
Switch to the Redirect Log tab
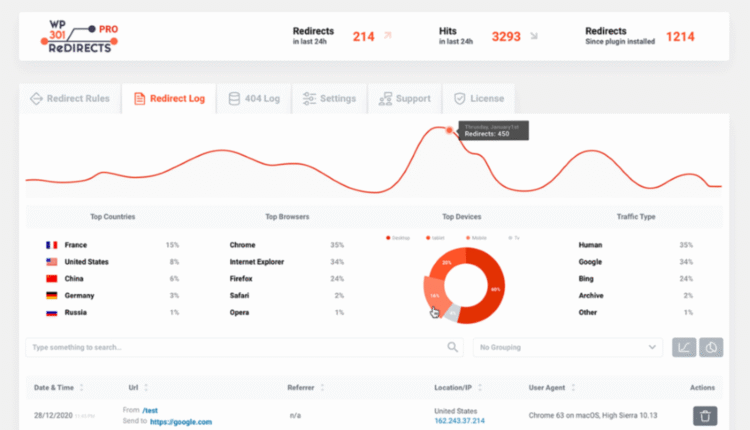click(169, 99)
